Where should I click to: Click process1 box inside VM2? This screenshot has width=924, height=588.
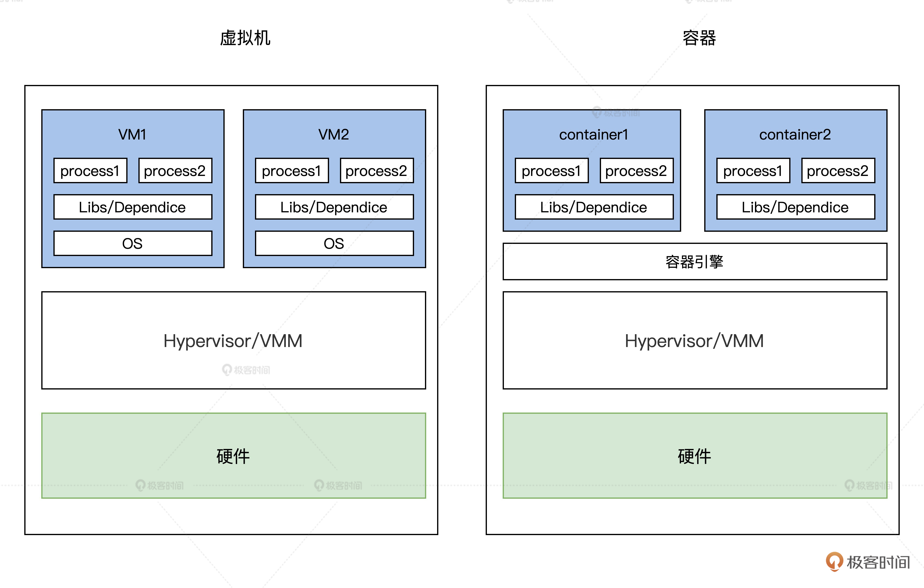(x=292, y=171)
